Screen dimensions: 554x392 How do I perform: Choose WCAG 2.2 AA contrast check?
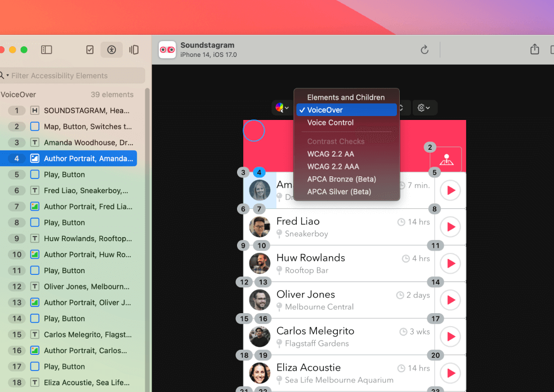346,154
